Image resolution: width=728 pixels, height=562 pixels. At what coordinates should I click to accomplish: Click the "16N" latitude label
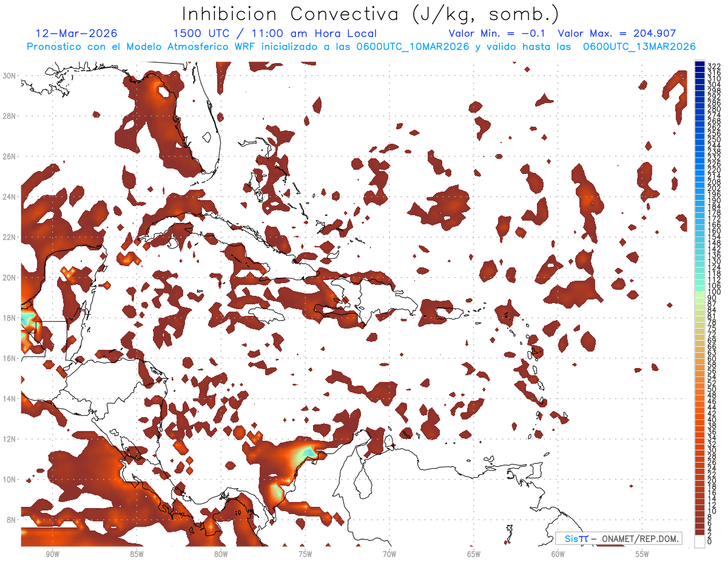point(8,358)
